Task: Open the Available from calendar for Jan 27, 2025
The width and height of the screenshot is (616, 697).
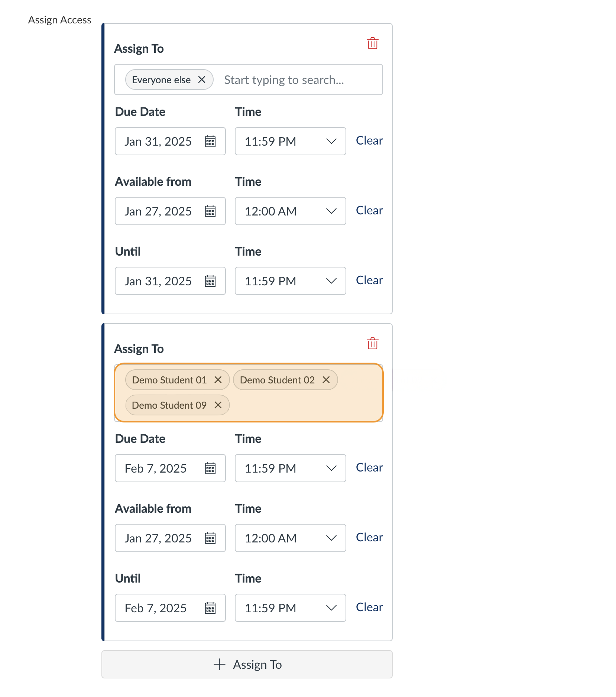Action: 210,211
